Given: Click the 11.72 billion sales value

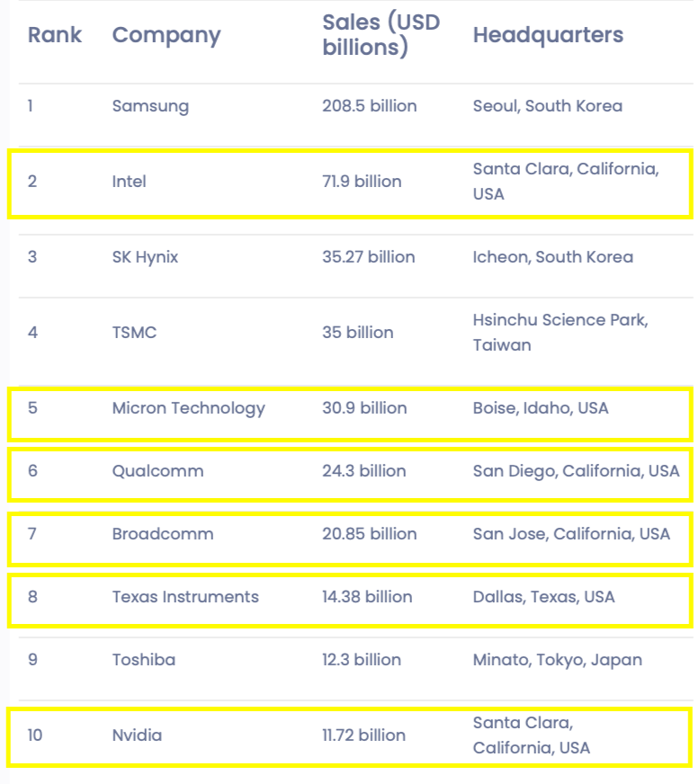Looking at the screenshot, I should point(363,735).
